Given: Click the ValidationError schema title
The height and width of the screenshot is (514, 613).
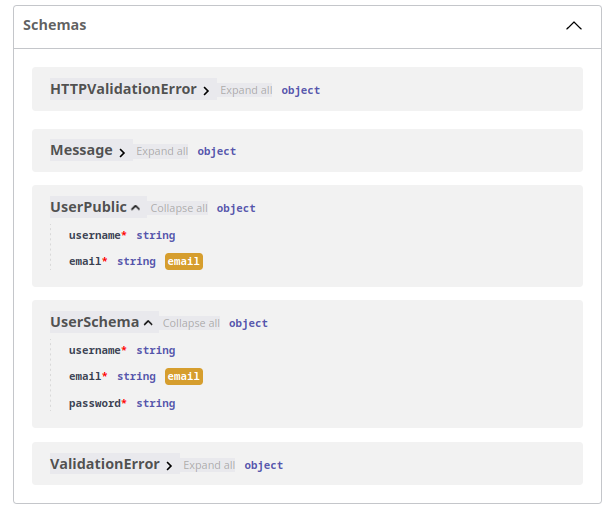Looking at the screenshot, I should point(104,464).
